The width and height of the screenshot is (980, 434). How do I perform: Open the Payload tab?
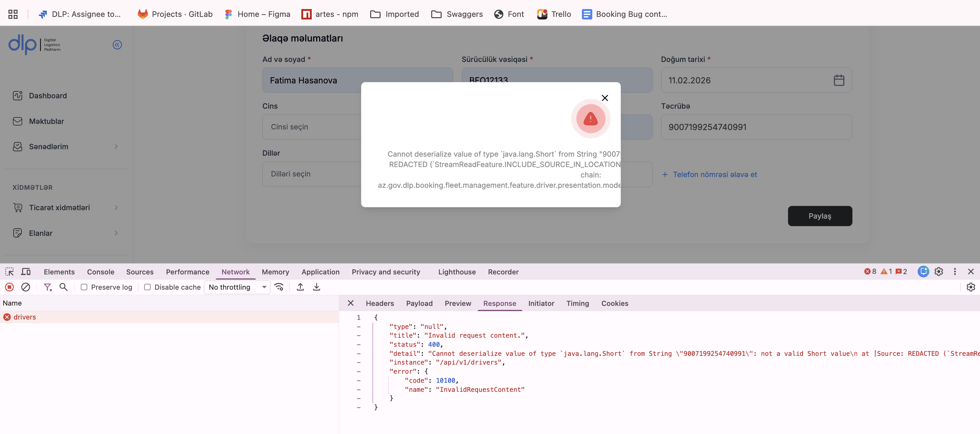[x=419, y=303]
